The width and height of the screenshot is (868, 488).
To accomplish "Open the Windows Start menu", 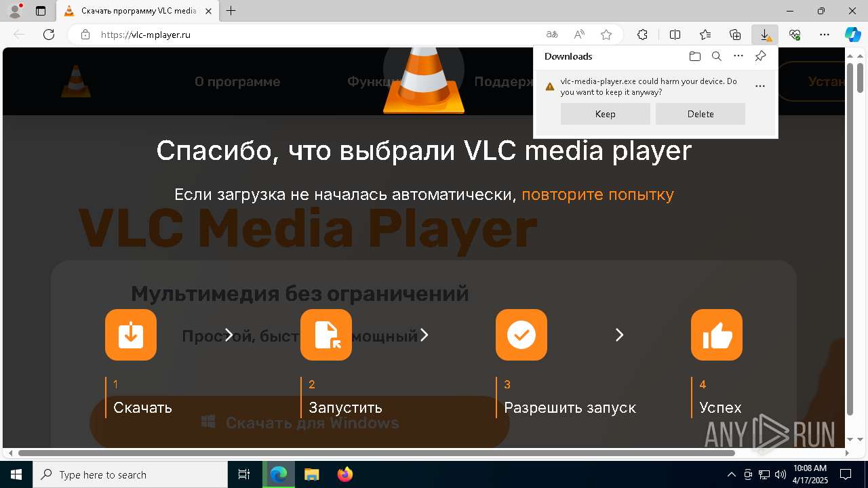I will (x=16, y=474).
